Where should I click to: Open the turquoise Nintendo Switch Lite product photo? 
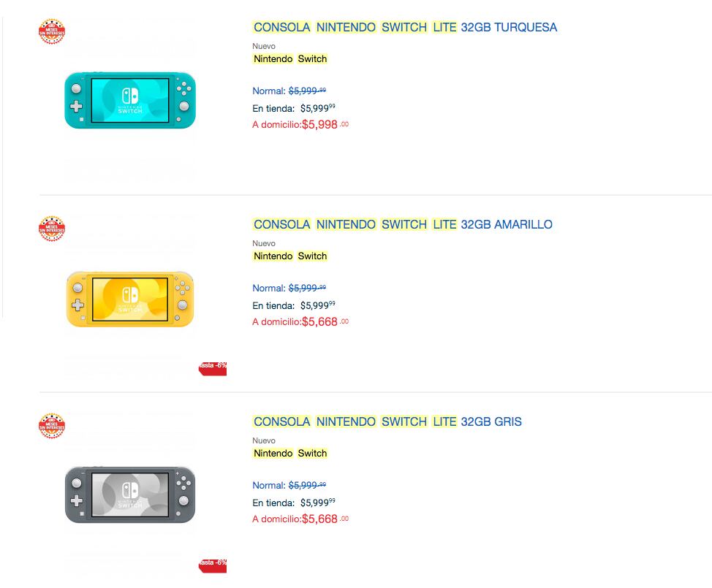[130, 100]
